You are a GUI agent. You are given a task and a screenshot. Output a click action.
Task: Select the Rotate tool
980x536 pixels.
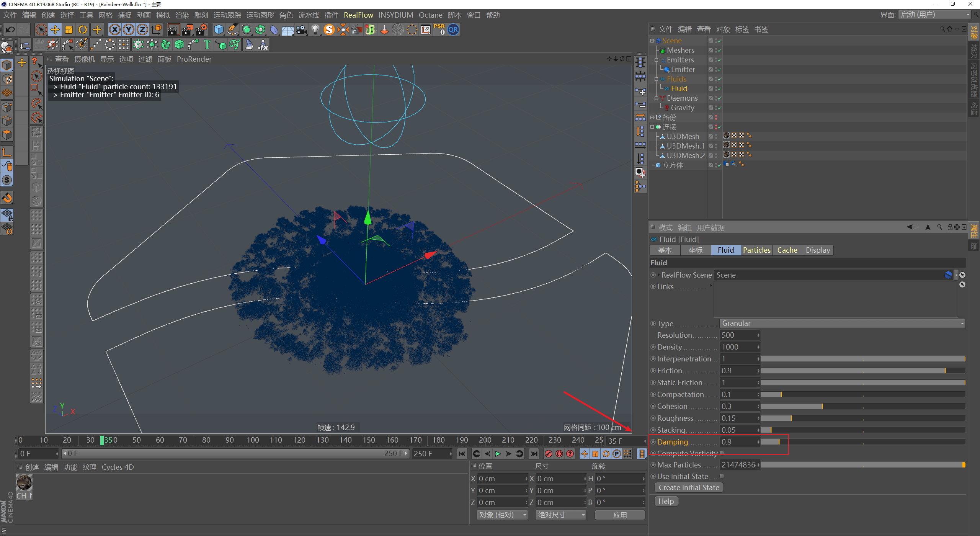point(83,30)
